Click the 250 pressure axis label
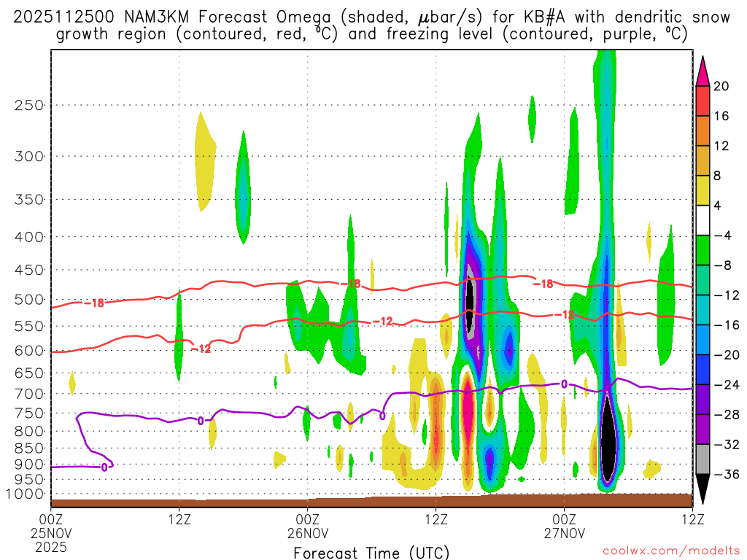 tap(29, 105)
